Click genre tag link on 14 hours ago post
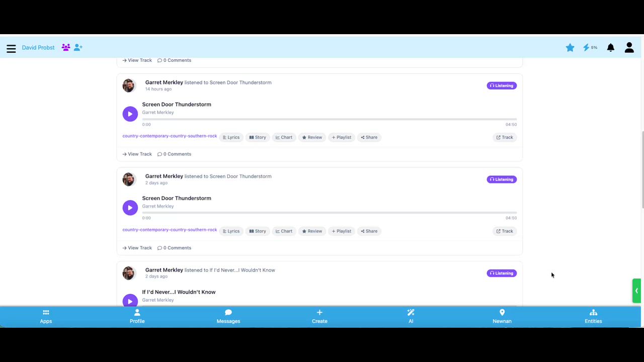 [x=170, y=136]
